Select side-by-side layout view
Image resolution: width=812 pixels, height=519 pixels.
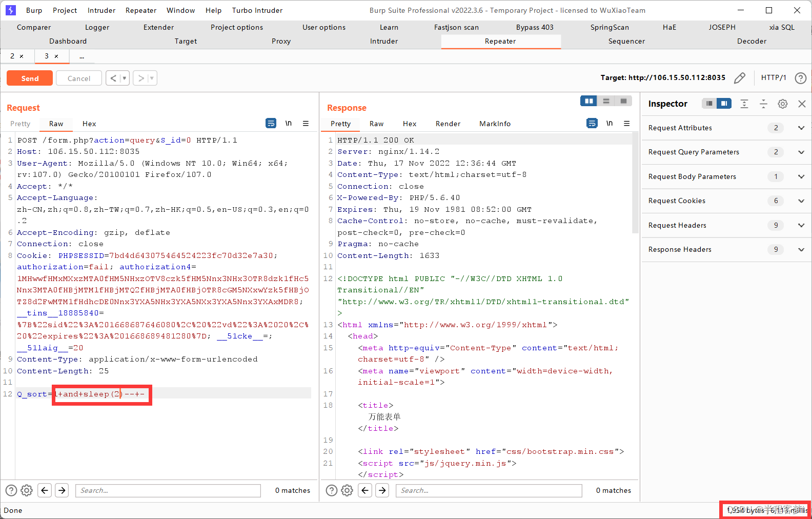click(589, 101)
